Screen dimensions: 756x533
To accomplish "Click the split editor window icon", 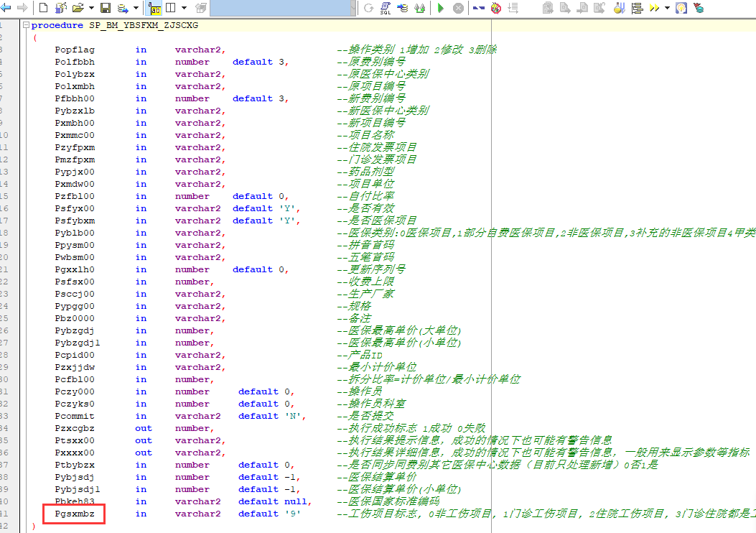I will point(171,8).
